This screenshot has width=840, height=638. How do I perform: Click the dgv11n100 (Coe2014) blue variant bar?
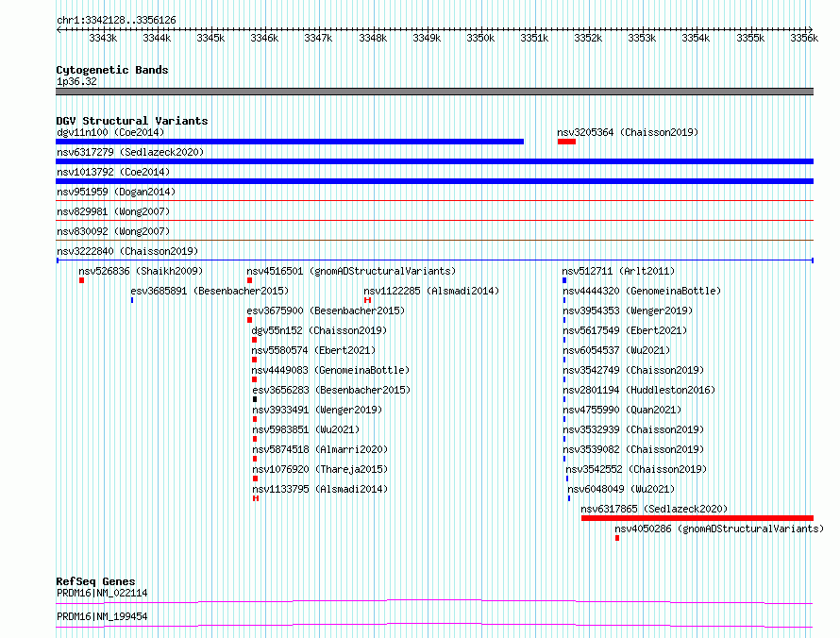(290, 142)
